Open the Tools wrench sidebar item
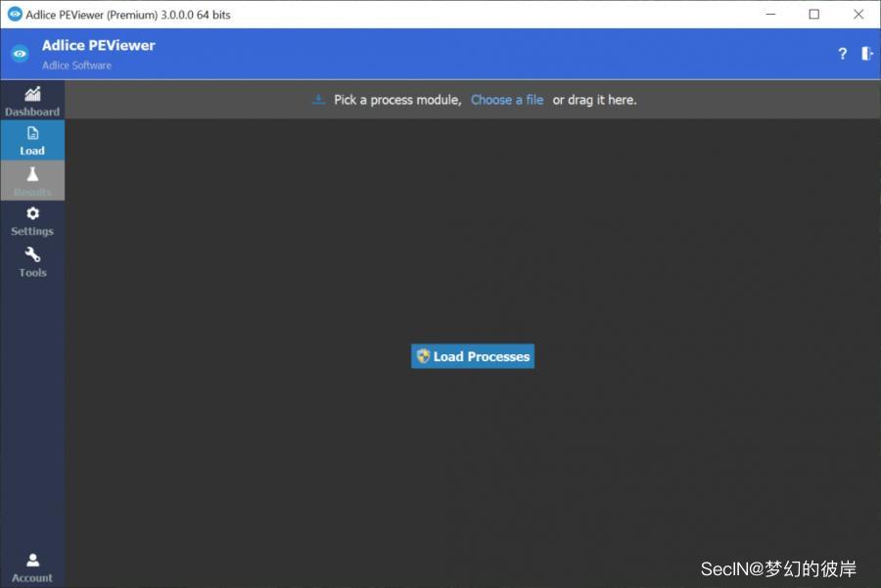Image resolution: width=881 pixels, height=588 pixels. coord(32,261)
